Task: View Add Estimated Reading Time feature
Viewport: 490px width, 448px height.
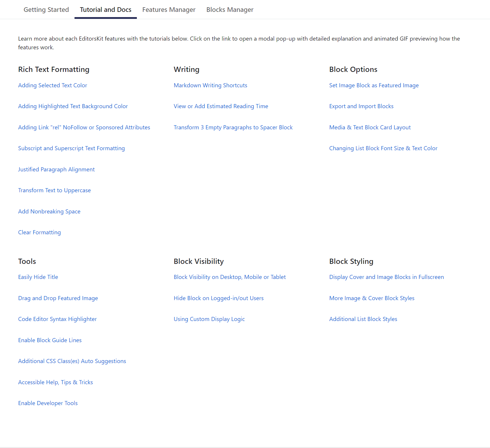Action: 221,106
